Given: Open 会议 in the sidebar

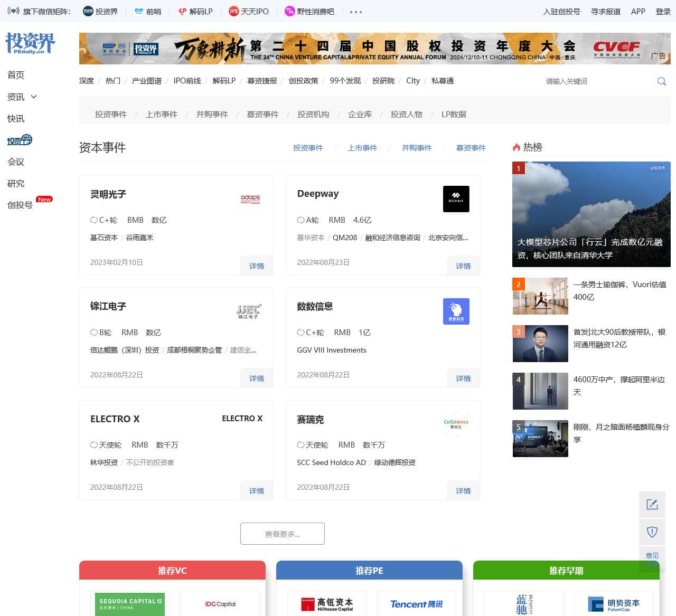Looking at the screenshot, I should [16, 162].
